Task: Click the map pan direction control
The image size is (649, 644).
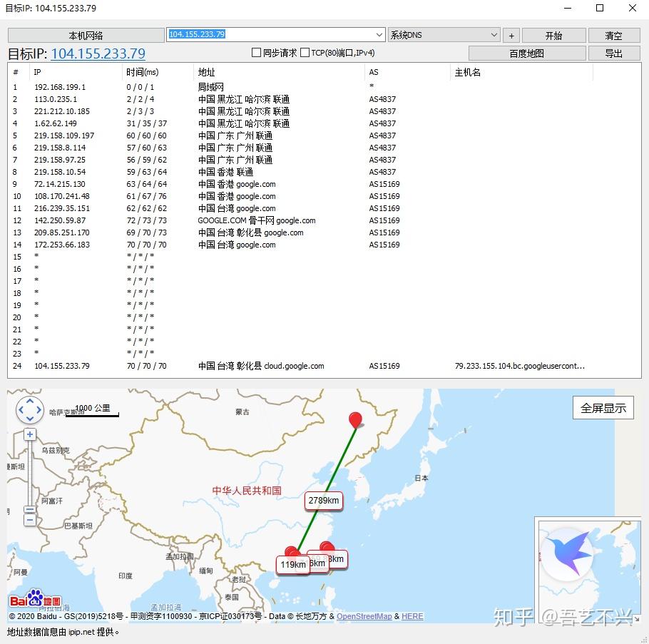Action: (x=30, y=410)
